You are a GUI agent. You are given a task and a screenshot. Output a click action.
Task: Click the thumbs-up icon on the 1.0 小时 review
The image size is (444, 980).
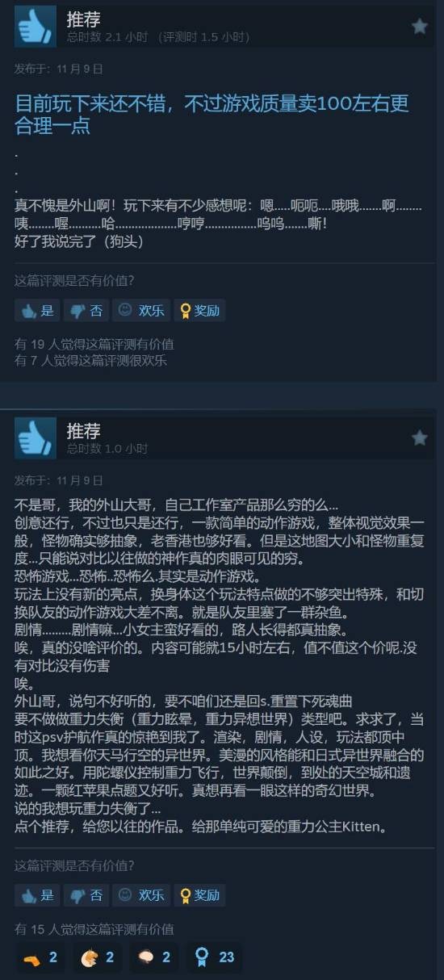[x=36, y=438]
